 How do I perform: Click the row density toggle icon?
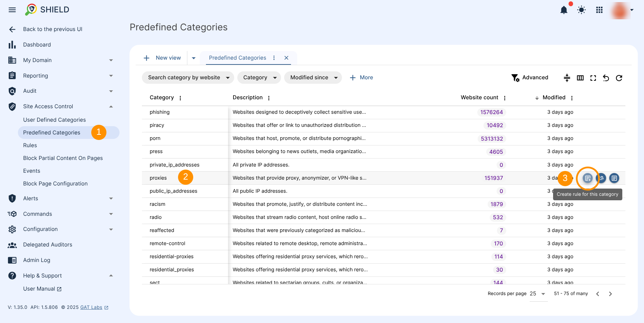567,78
